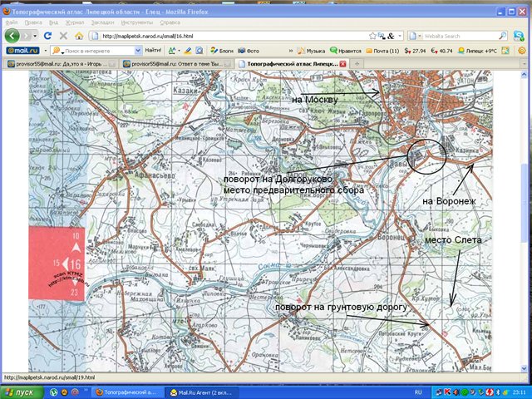The width and height of the screenshot is (532, 399).
Task: Reload the current page
Action: point(48,37)
